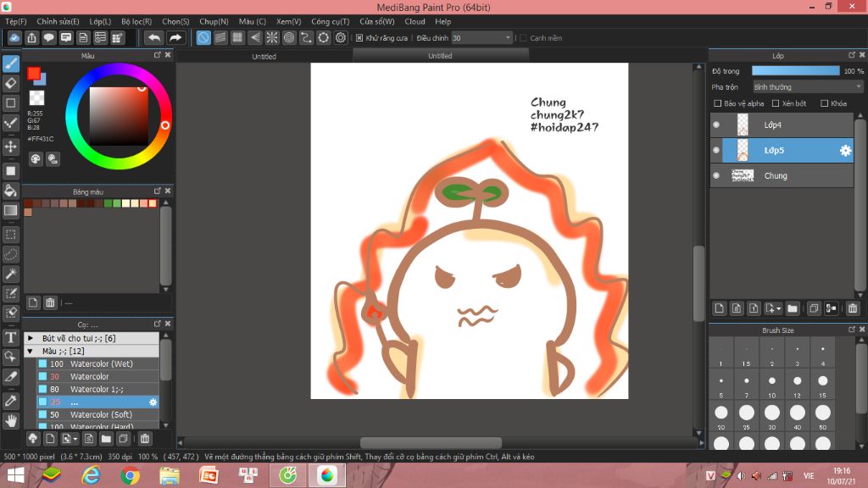Select the Hand pan tool
The width and height of the screenshot is (868, 488).
[x=11, y=421]
